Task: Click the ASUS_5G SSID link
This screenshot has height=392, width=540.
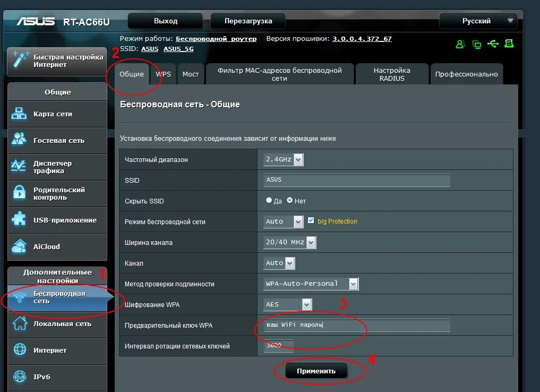Action: point(178,49)
